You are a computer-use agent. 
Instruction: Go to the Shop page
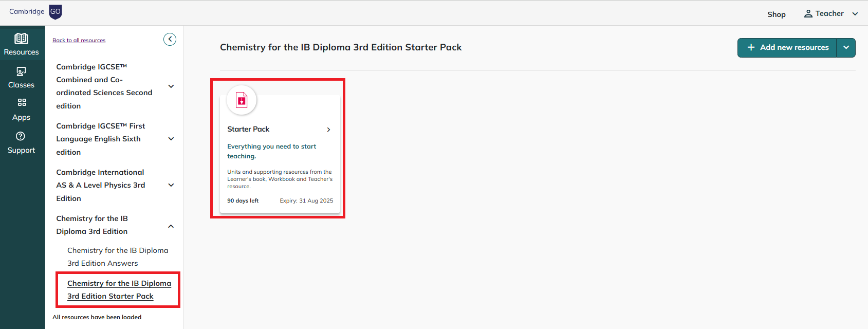pyautogui.click(x=777, y=14)
